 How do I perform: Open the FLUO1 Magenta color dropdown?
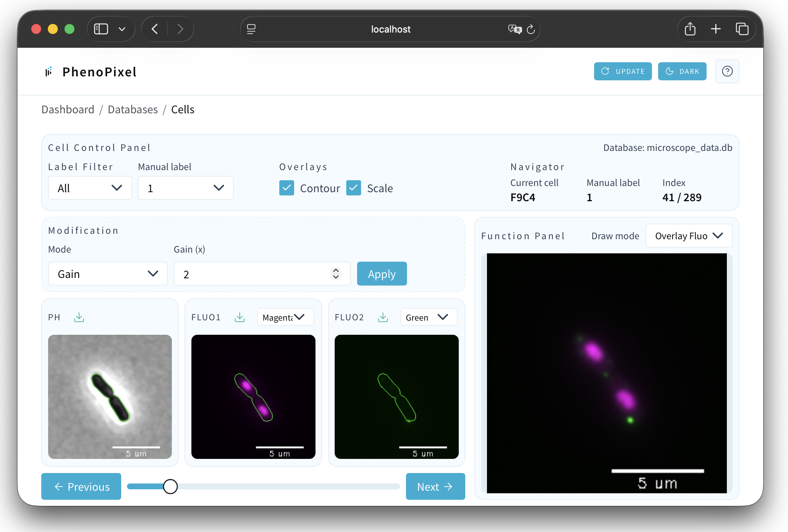(x=285, y=317)
